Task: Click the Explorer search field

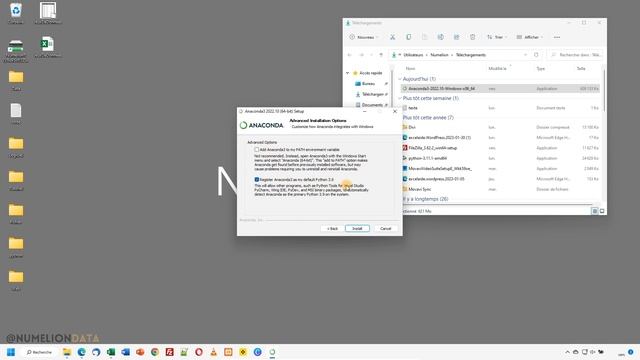Action: point(575,55)
